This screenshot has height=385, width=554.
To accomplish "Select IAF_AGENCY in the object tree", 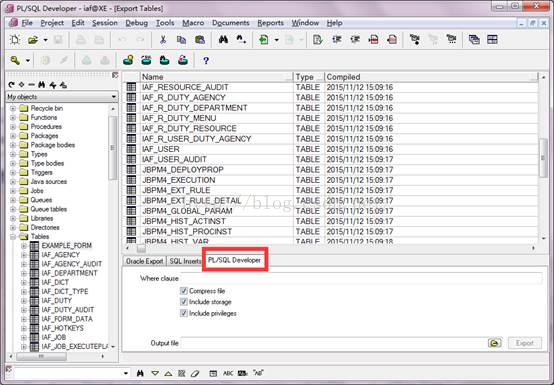I will [60, 255].
